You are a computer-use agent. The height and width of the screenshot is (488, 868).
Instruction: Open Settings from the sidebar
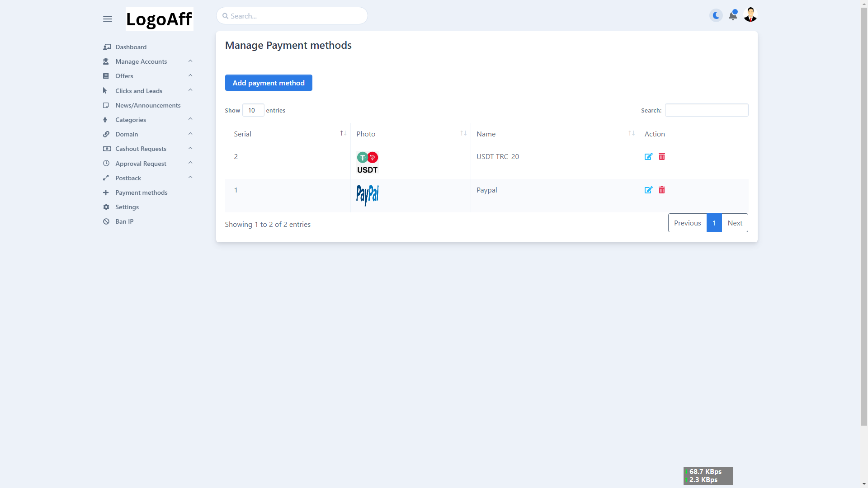click(x=127, y=207)
